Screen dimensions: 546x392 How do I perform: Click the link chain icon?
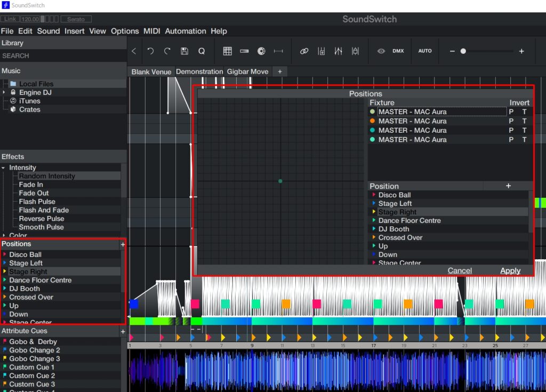(304, 51)
